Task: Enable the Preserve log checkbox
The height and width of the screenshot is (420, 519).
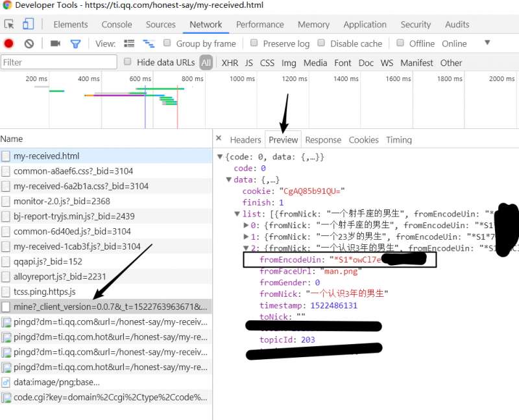Action: 254,43
